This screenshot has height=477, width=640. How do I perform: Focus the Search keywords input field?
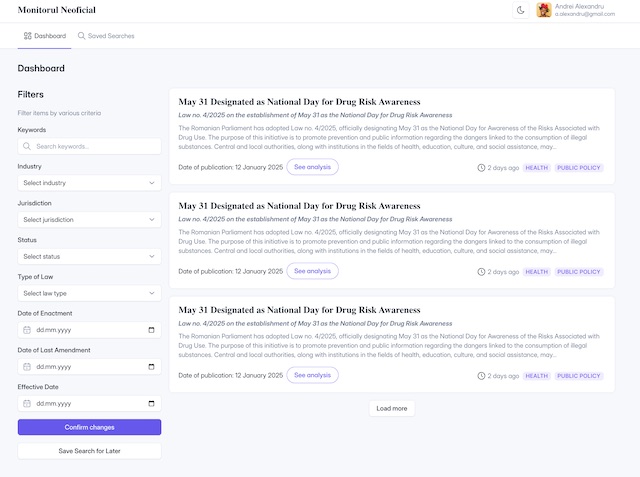[95, 146]
